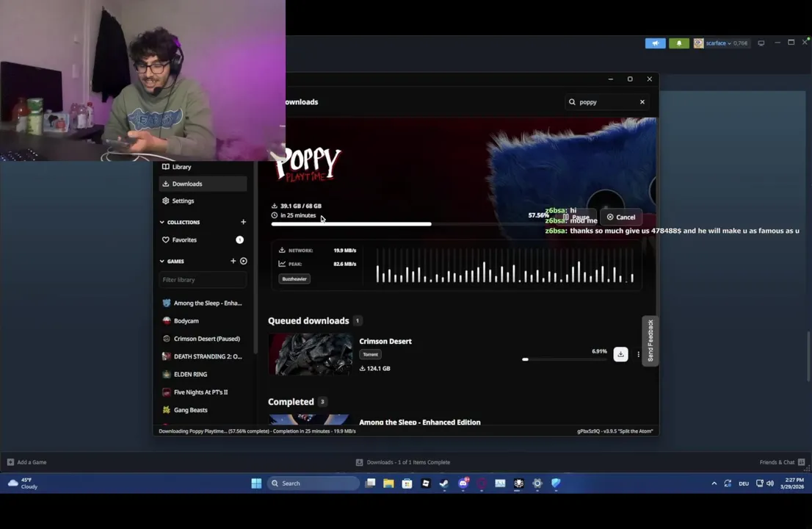This screenshot has height=529, width=812.
Task: Click the Buzzheavier source badge
Action: click(294, 278)
